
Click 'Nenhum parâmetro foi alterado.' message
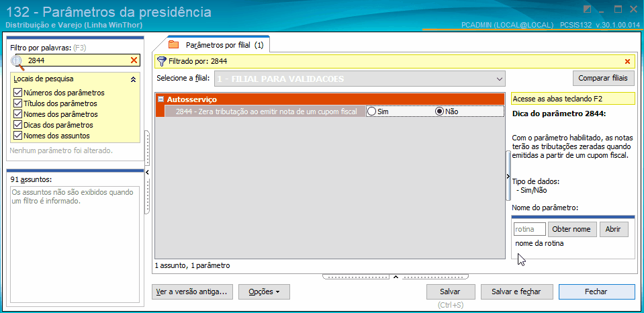pyautogui.click(x=61, y=150)
